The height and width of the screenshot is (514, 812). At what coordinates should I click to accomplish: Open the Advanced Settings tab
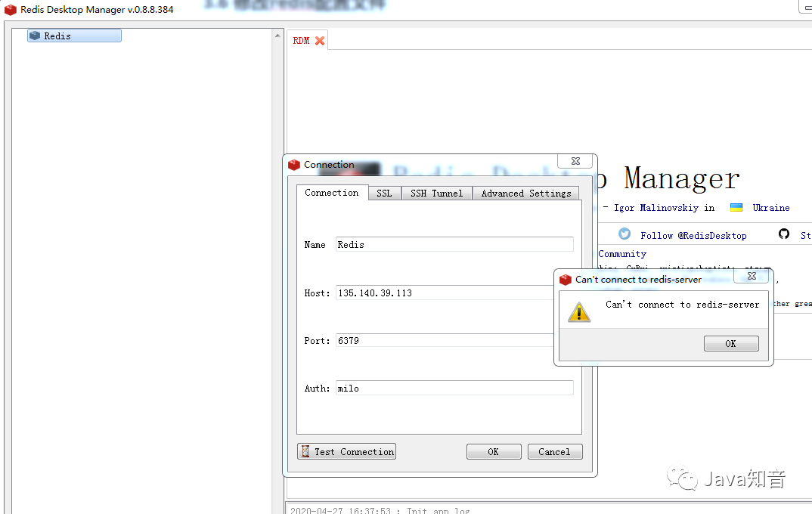click(526, 193)
